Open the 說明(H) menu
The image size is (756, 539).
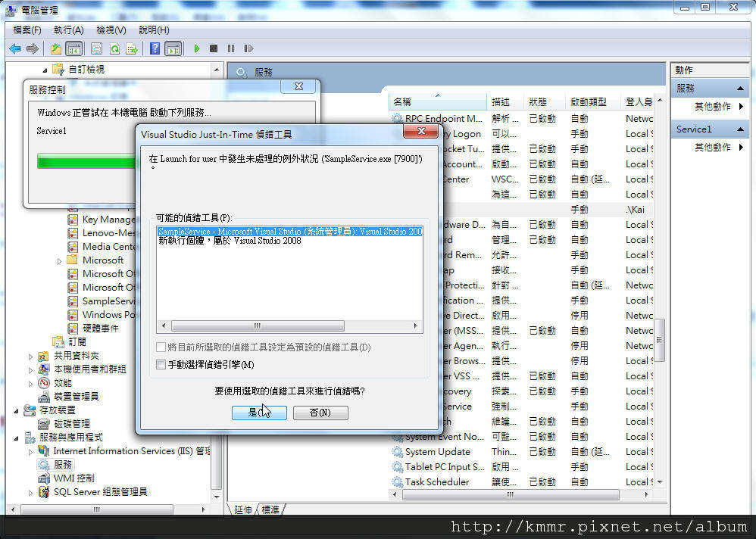coord(155,30)
